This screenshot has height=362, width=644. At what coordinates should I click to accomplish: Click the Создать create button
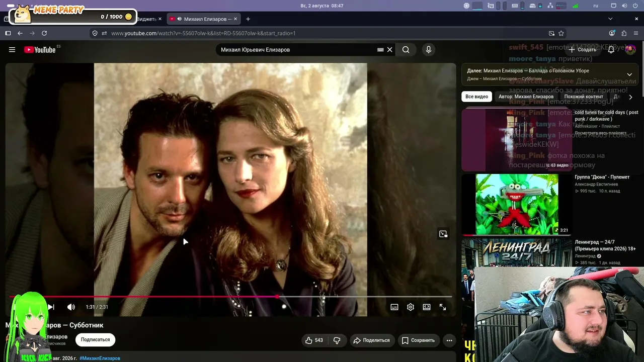click(x=583, y=50)
